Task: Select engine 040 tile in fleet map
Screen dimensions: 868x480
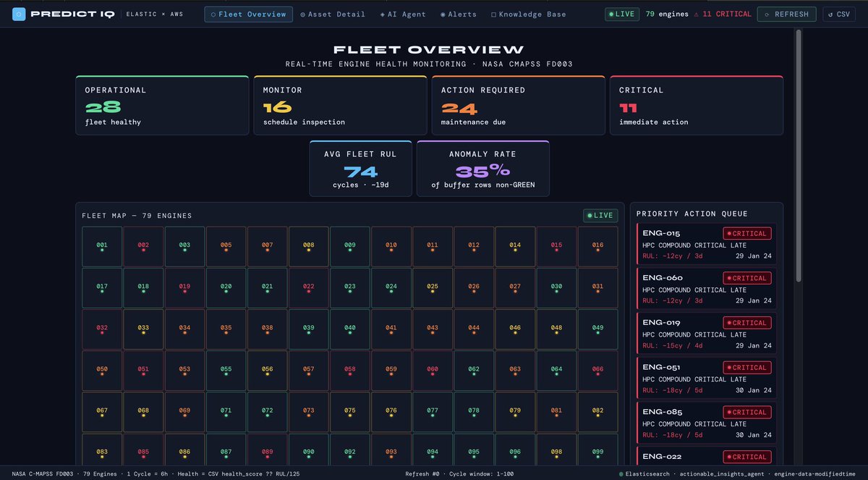Action: 350,329
